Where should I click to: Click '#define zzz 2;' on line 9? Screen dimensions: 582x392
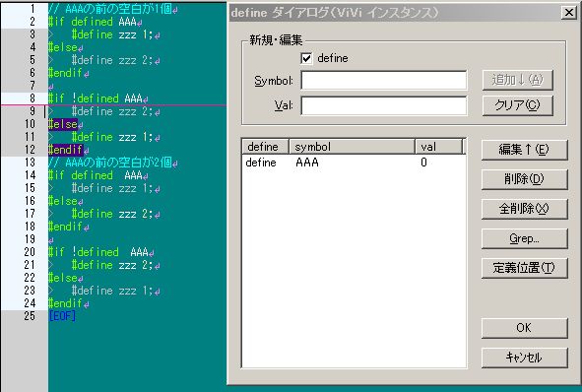112,111
